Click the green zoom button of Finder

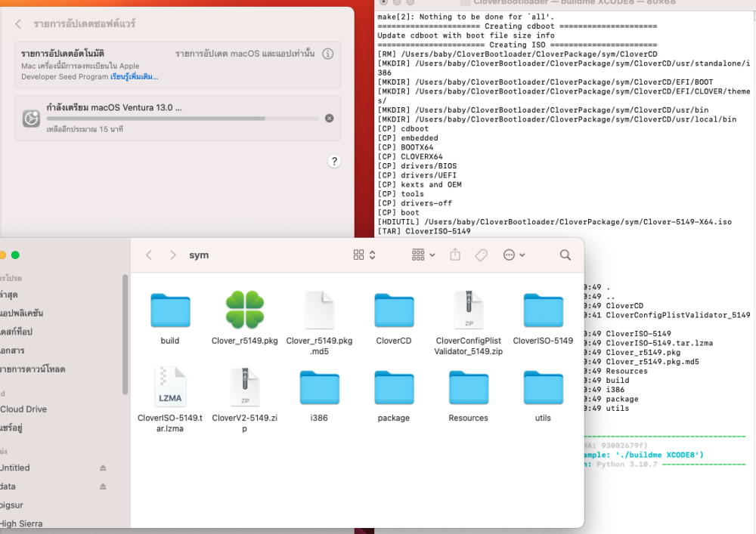[15, 255]
